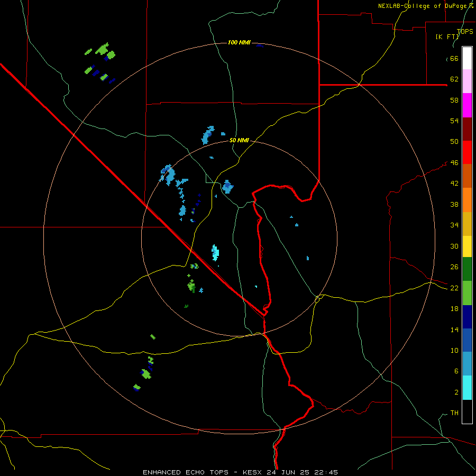Pick the bright red swatch in the legend
476x476 pixels.
point(467,152)
